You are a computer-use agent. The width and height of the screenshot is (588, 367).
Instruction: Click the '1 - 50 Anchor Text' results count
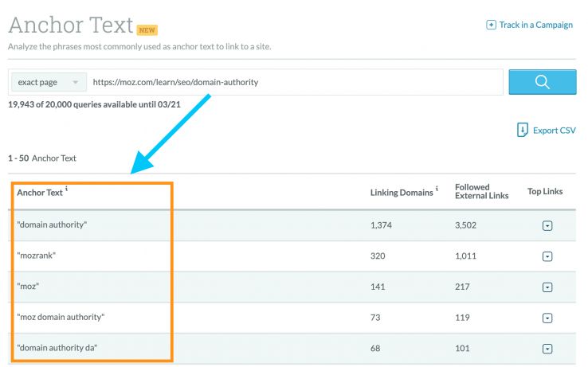pos(42,158)
